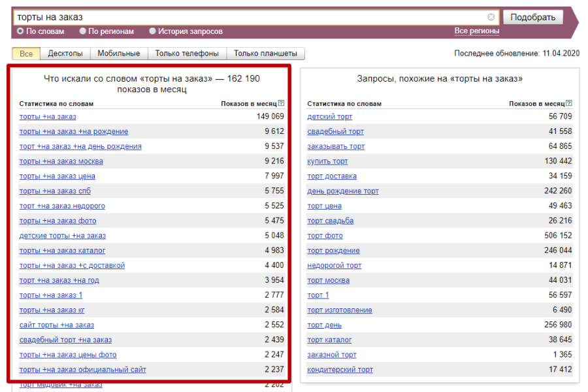Open the 'Все регионы' region selector

click(476, 31)
